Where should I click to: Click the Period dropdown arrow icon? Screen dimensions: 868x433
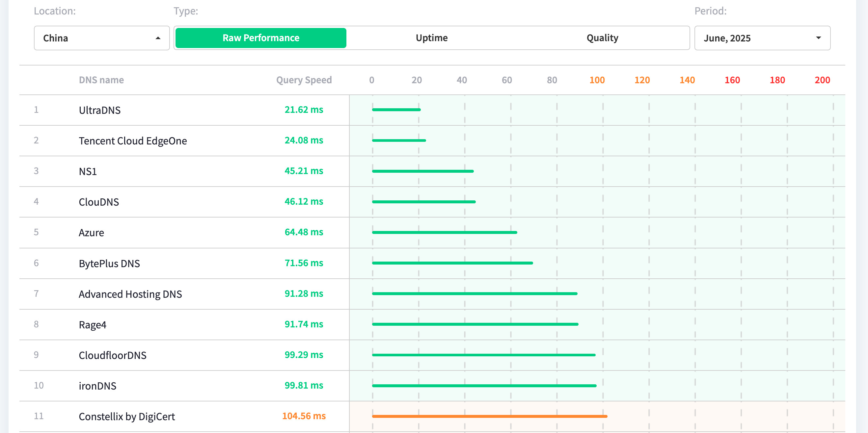(818, 38)
